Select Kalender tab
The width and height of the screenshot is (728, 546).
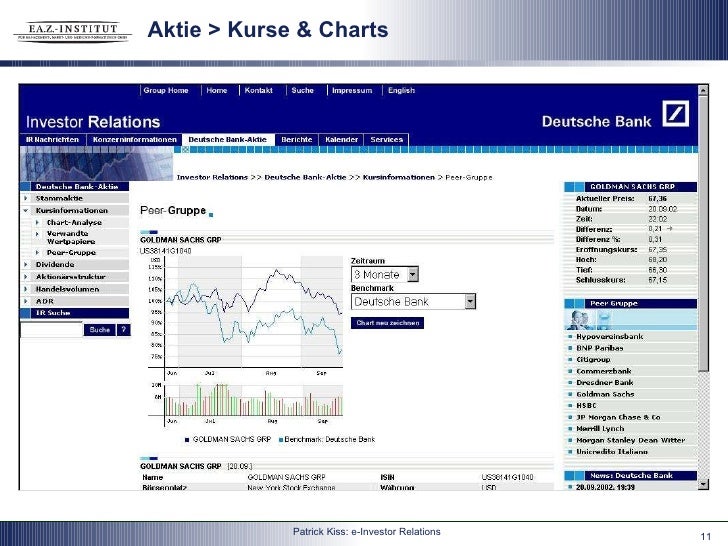(x=342, y=140)
